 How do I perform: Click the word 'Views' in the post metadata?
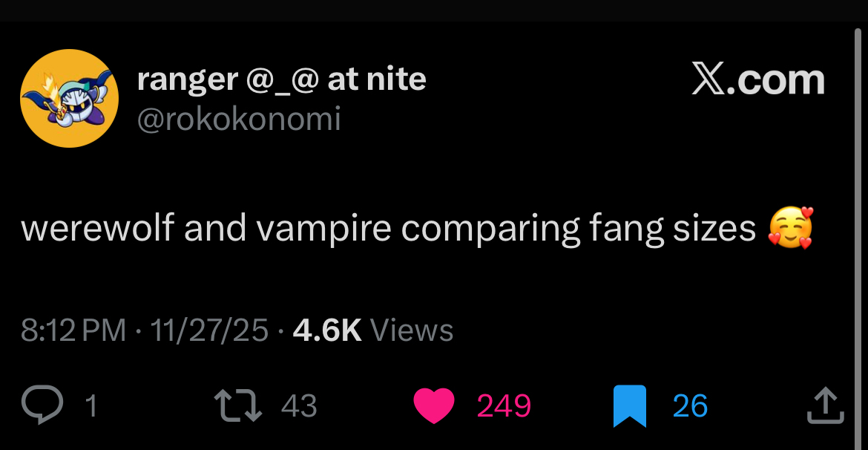pyautogui.click(x=411, y=330)
